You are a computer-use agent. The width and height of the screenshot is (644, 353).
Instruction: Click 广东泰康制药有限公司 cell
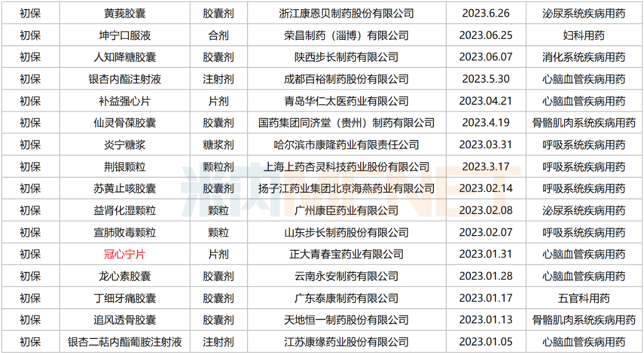(x=346, y=298)
